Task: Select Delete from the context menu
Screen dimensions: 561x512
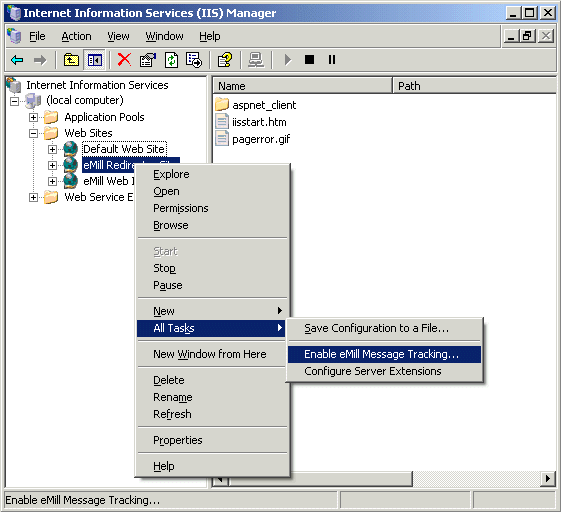Action: point(212,380)
